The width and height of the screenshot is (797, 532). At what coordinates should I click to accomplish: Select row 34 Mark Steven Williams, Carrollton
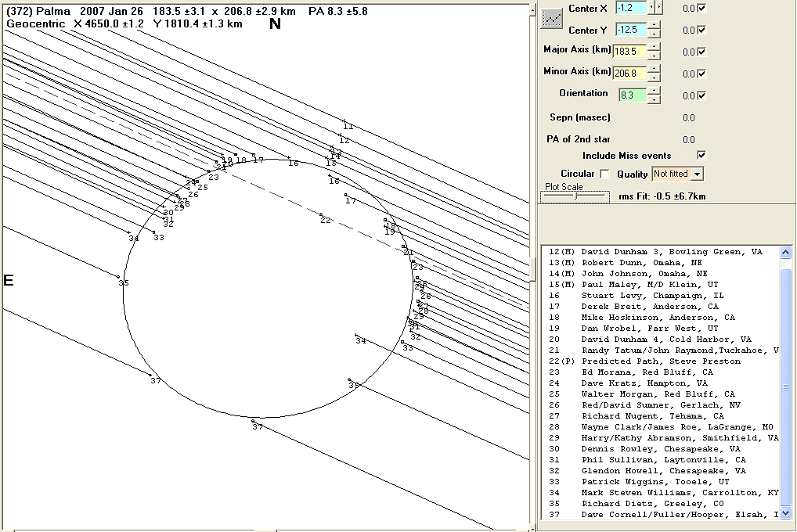pyautogui.click(x=660, y=492)
